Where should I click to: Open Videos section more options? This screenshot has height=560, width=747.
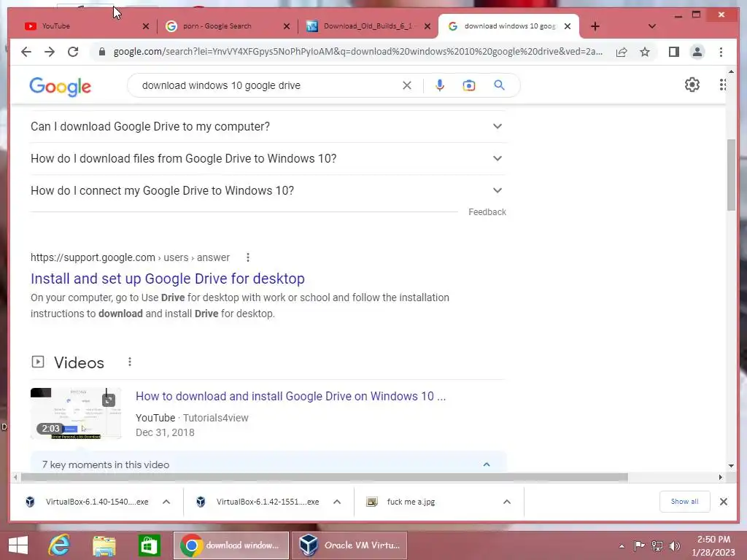coord(130,362)
